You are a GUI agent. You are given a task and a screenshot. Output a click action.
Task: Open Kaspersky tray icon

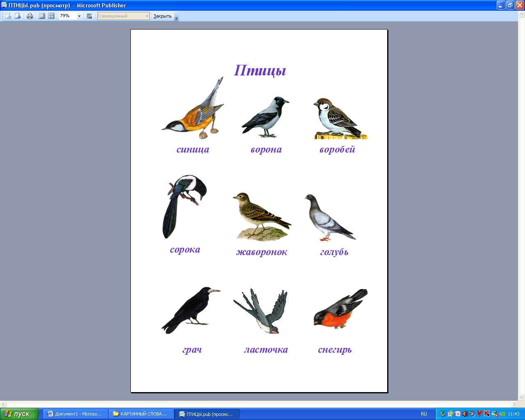coord(487,414)
